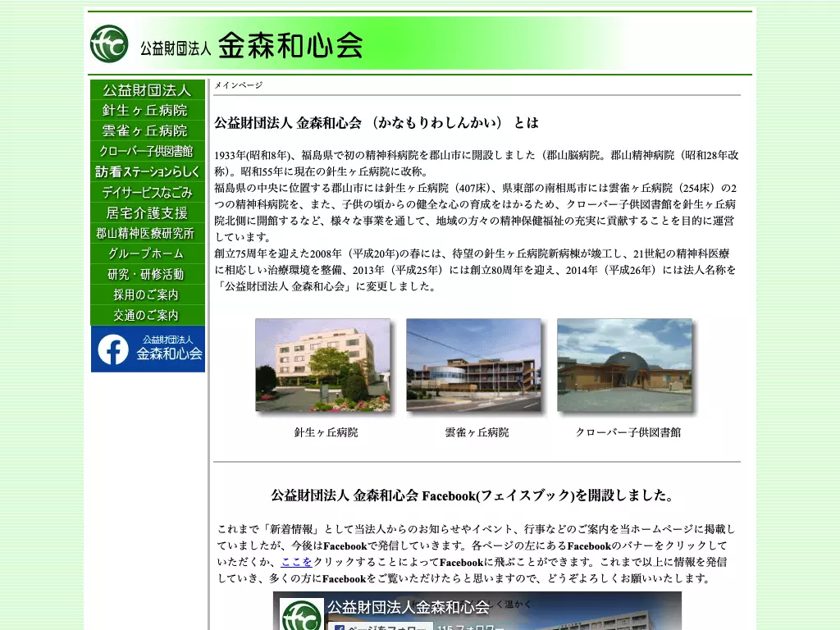Open 郡山精神医療研究所 sidebar item
This screenshot has height=630, width=840.
tap(148, 233)
